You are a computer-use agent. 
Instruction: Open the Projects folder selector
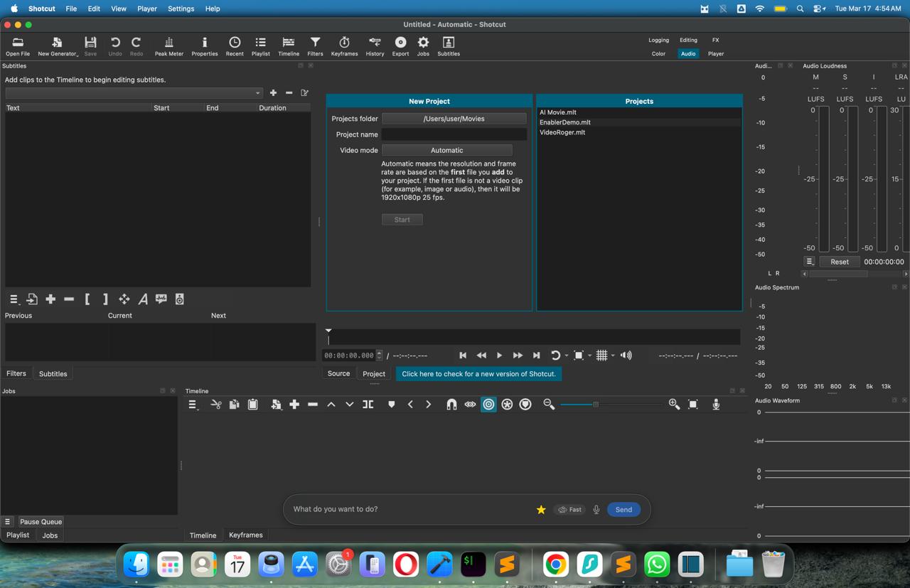click(454, 119)
